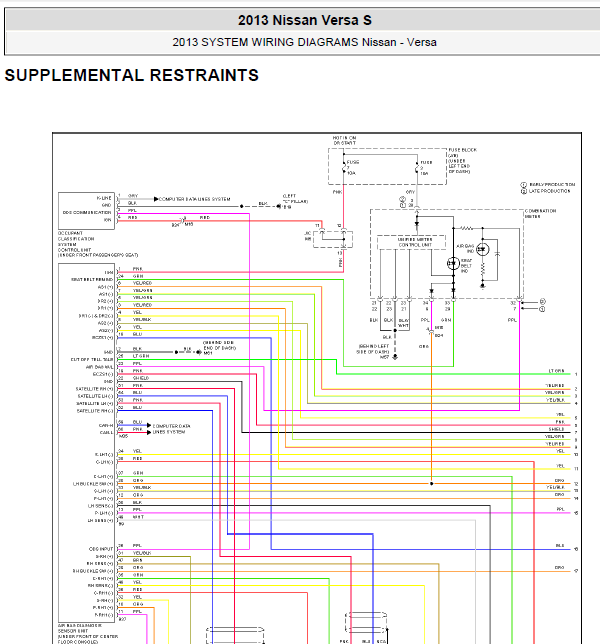Click 'COMPUTER DATA LINES SYSTEM' beside K-LINE wire
The image size is (600, 644).
194,199
